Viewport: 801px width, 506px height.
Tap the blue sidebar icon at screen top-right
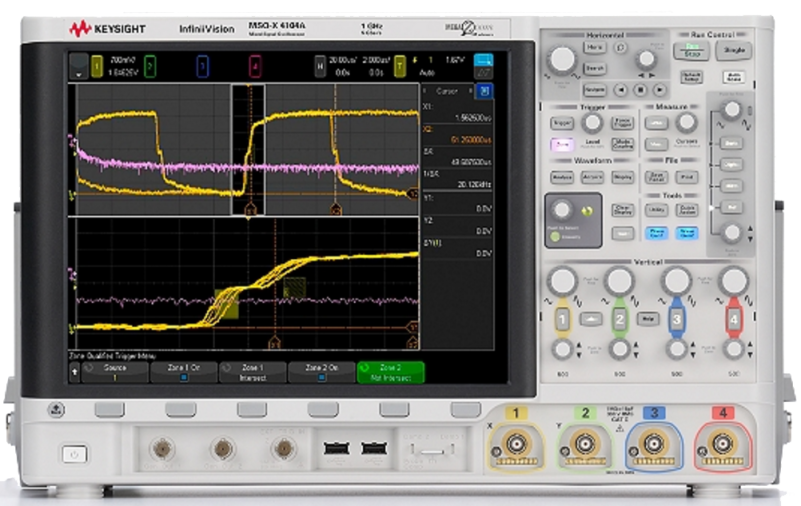point(483,66)
